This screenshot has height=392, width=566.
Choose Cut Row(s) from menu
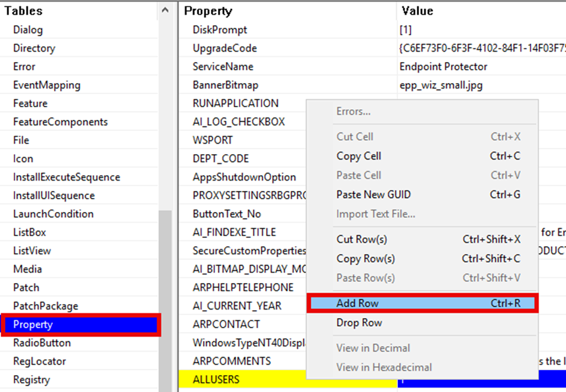click(361, 239)
